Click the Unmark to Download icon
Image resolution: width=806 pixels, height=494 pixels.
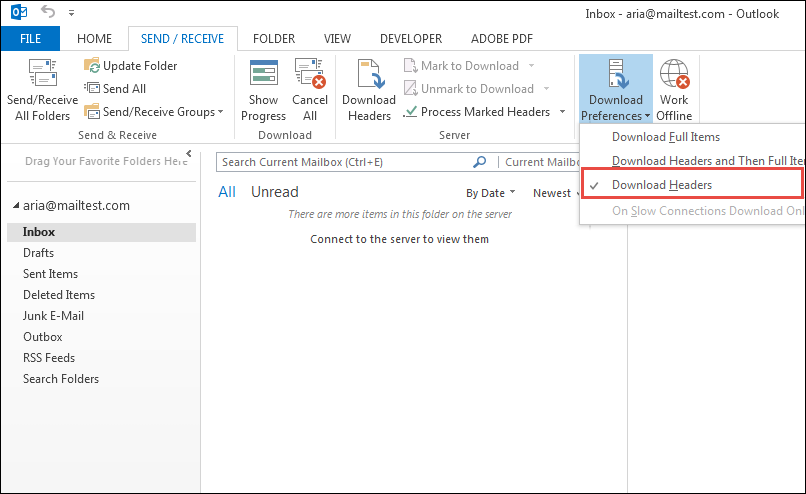(x=410, y=88)
